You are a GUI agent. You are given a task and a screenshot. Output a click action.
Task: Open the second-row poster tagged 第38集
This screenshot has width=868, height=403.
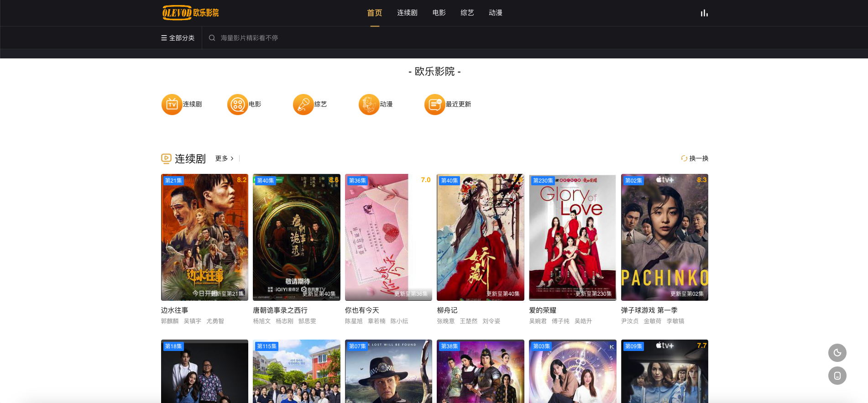coord(481,372)
